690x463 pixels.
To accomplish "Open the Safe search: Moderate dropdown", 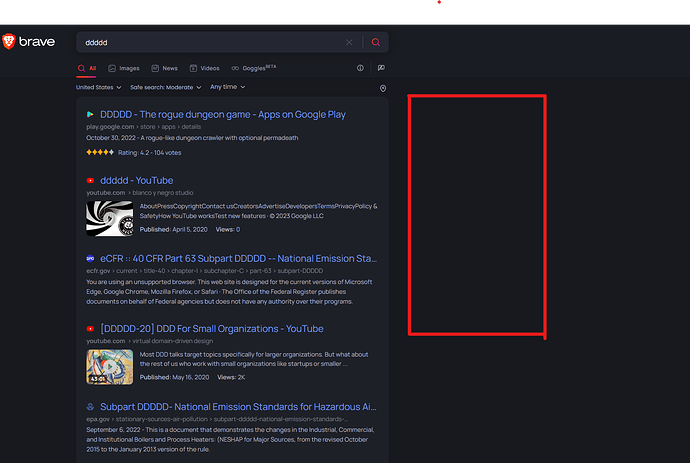I will (165, 87).
